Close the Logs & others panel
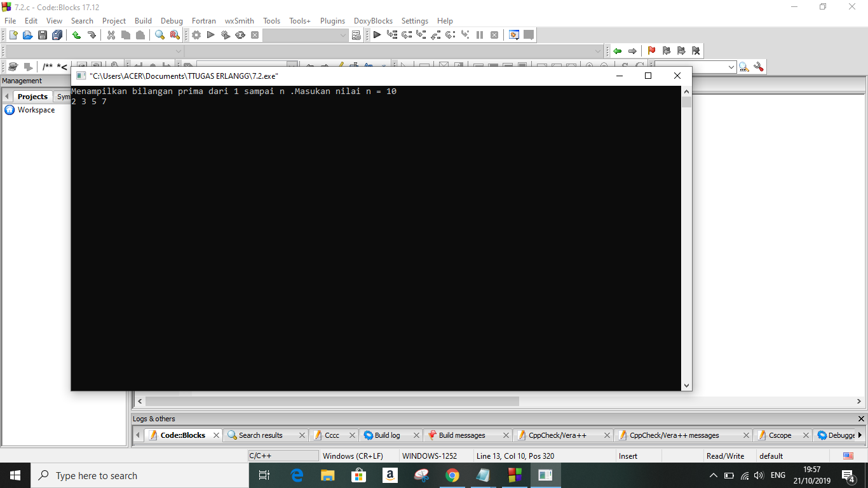The width and height of the screenshot is (868, 488). [x=862, y=419]
